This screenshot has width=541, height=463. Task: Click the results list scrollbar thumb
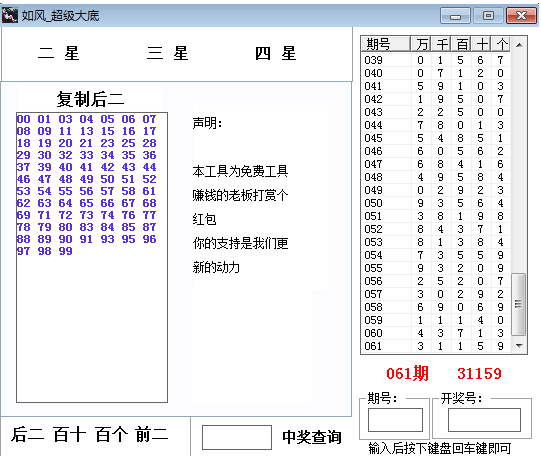[x=519, y=304]
